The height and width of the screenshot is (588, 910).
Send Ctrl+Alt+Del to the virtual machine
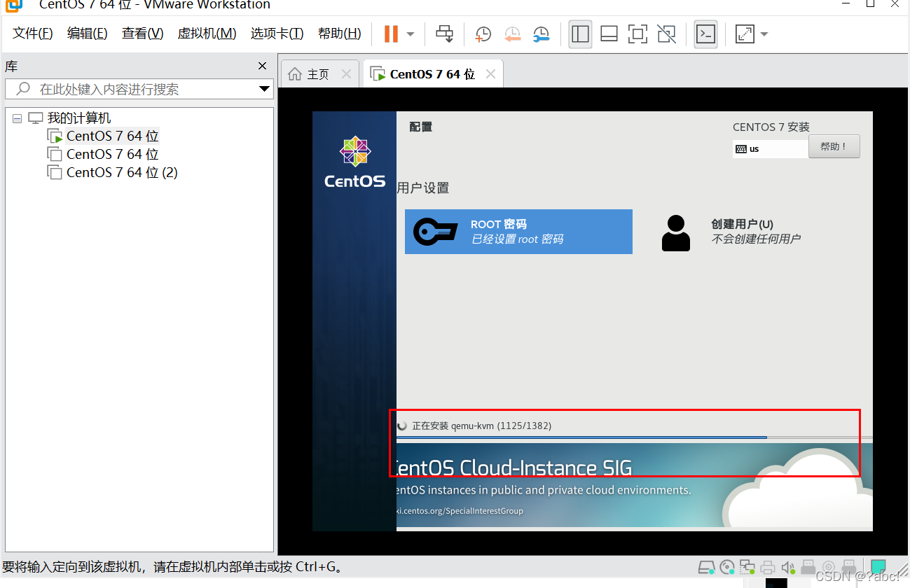pyautogui.click(x=444, y=34)
